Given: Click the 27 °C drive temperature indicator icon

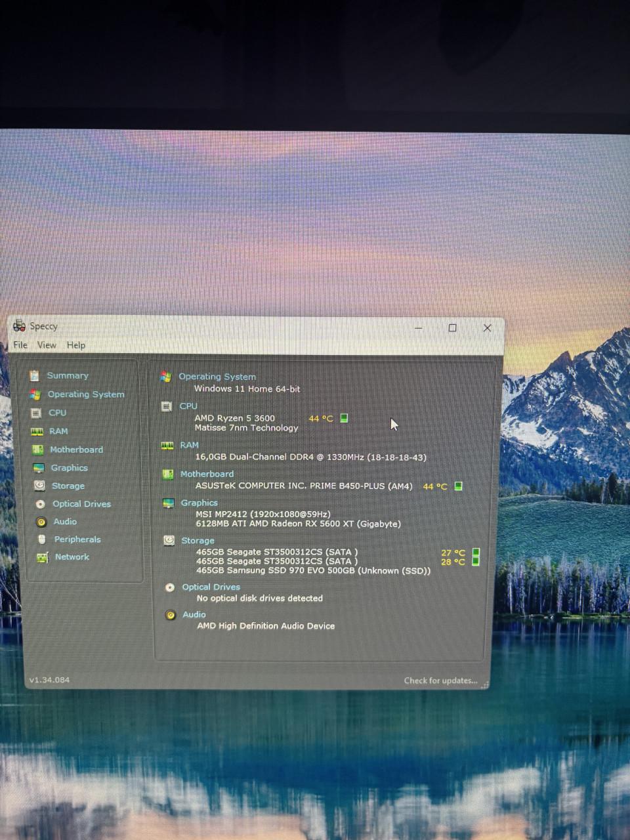Looking at the screenshot, I should click(476, 553).
